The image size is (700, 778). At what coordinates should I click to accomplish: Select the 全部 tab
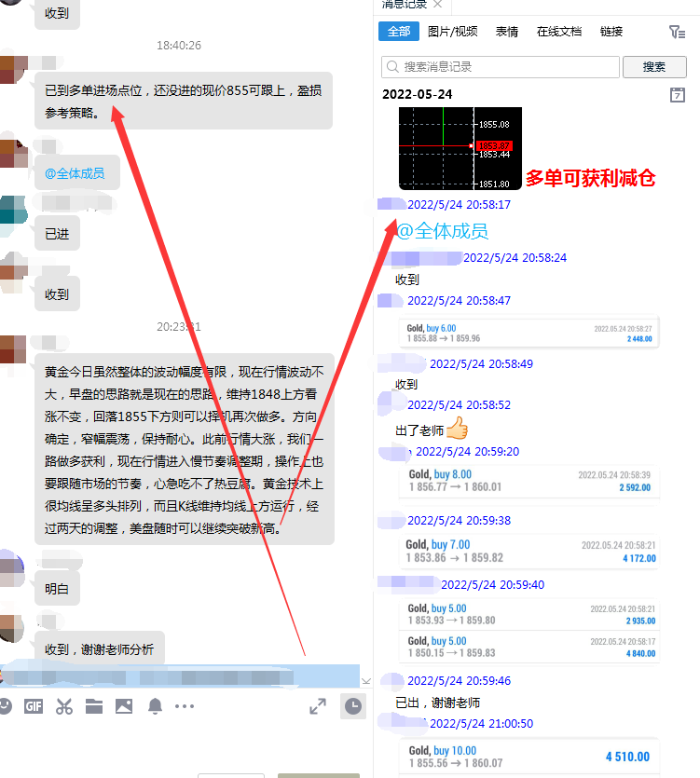pyautogui.click(x=399, y=32)
